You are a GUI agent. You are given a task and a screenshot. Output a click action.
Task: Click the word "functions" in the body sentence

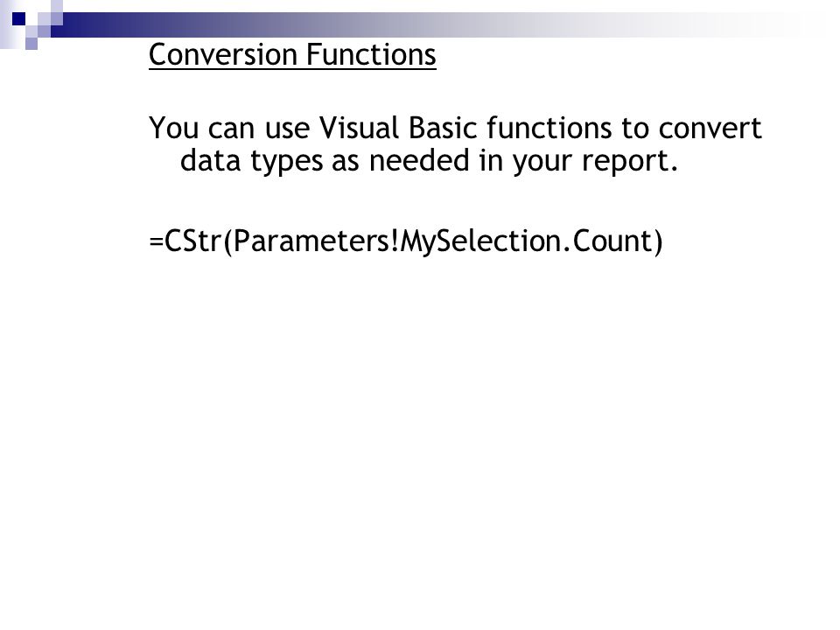549,128
